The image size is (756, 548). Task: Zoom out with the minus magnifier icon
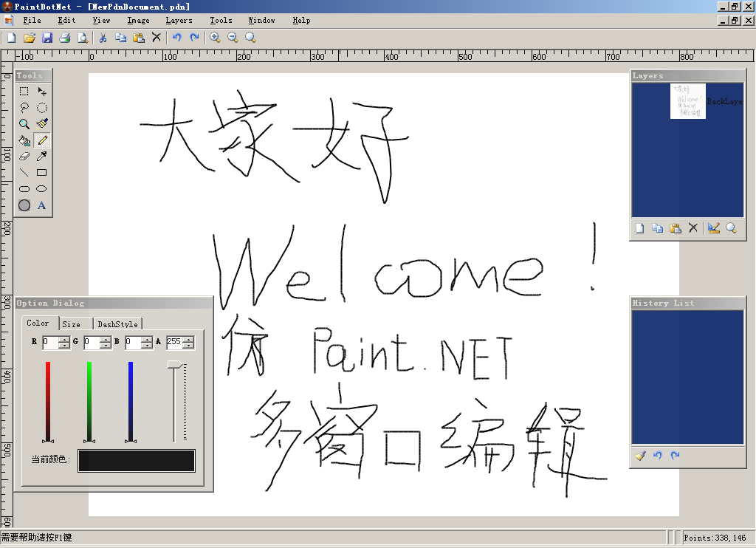pos(233,38)
